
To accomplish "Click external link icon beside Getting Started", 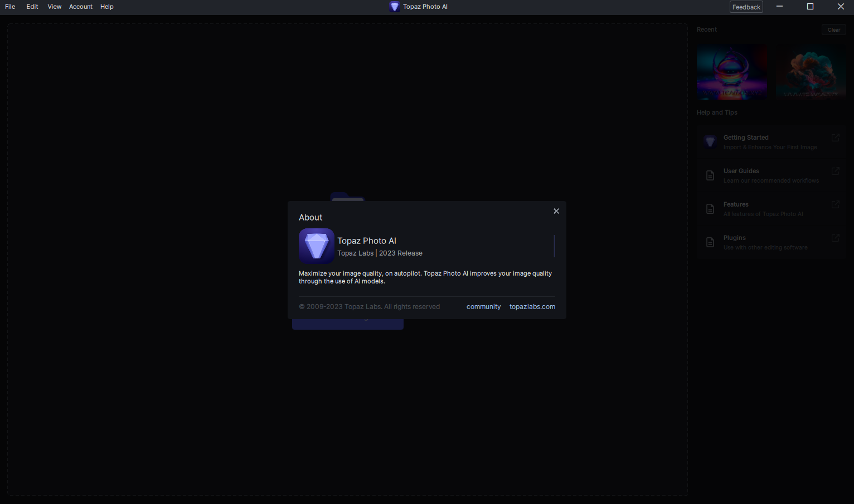I will pyautogui.click(x=836, y=138).
